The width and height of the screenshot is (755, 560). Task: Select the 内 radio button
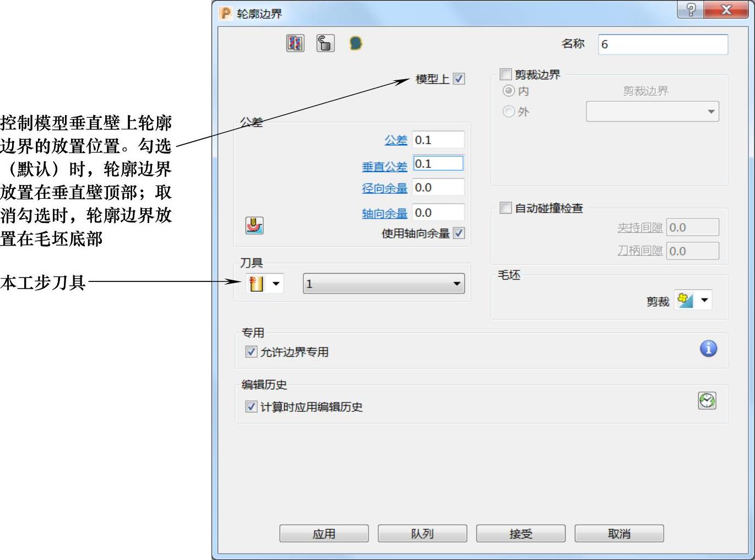tap(509, 91)
